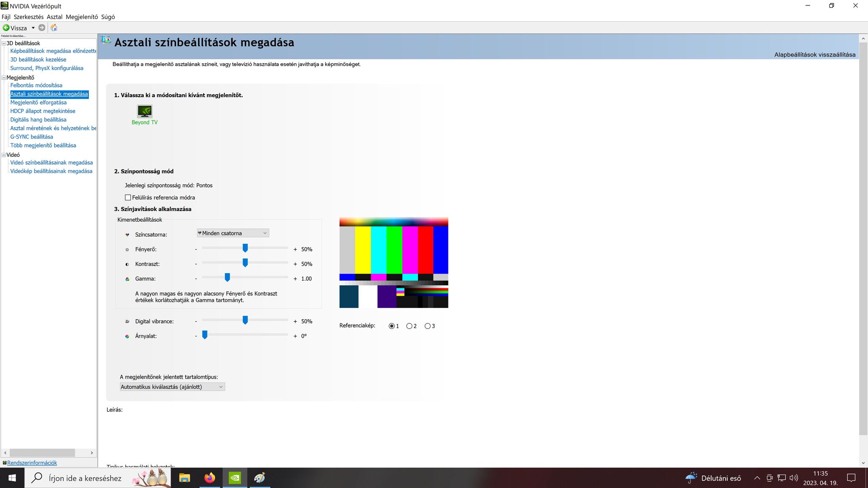This screenshot has width=868, height=488.
Task: Collapse the Megjelenítő tree node
Action: tap(4, 77)
